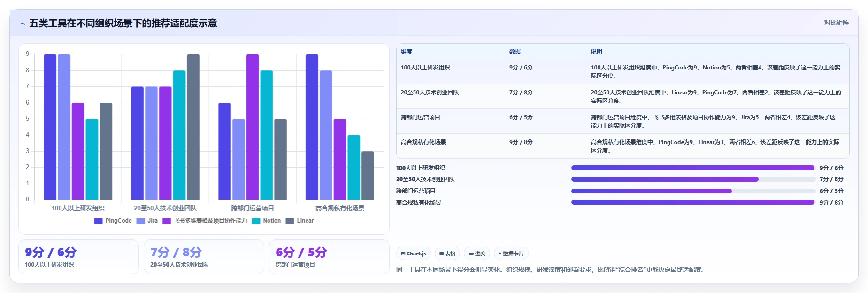868x293 pixels.
Task: Open the 9分 / 6分 stat card
Action: [78, 257]
